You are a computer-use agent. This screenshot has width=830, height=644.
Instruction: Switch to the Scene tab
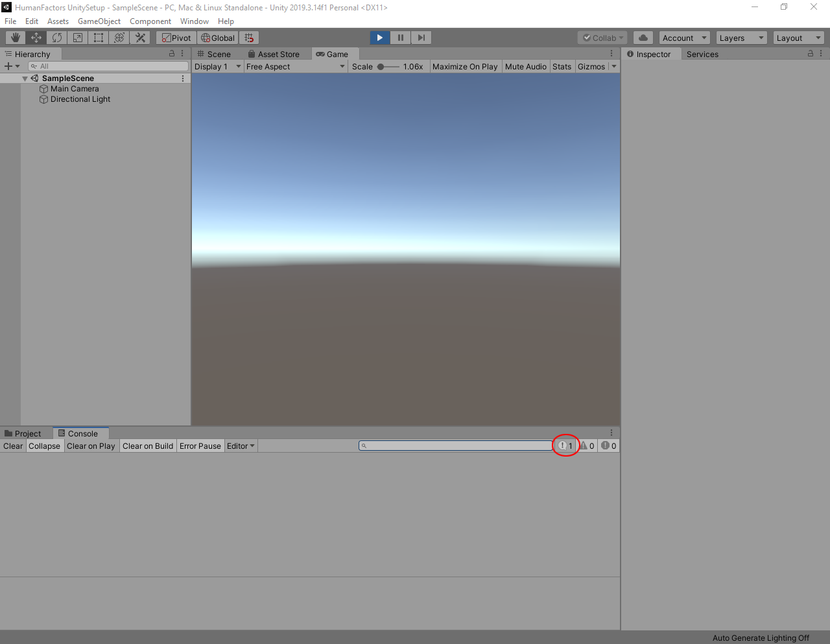[215, 54]
